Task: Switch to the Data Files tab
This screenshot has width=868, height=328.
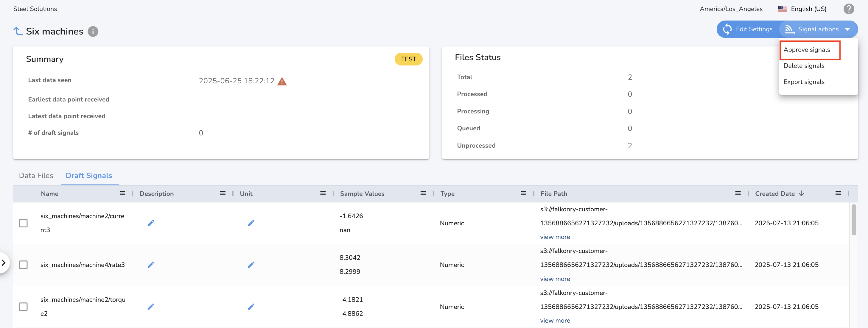Action: pos(36,175)
